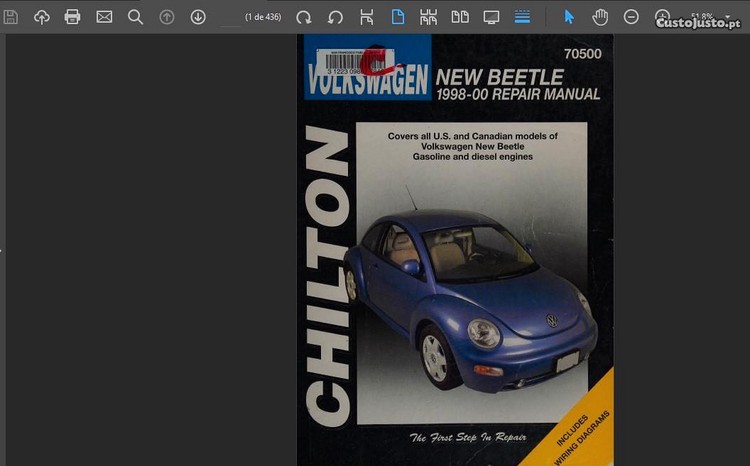Rotate page counterclockwise
Screen dimensions: 750x466
[336, 17]
